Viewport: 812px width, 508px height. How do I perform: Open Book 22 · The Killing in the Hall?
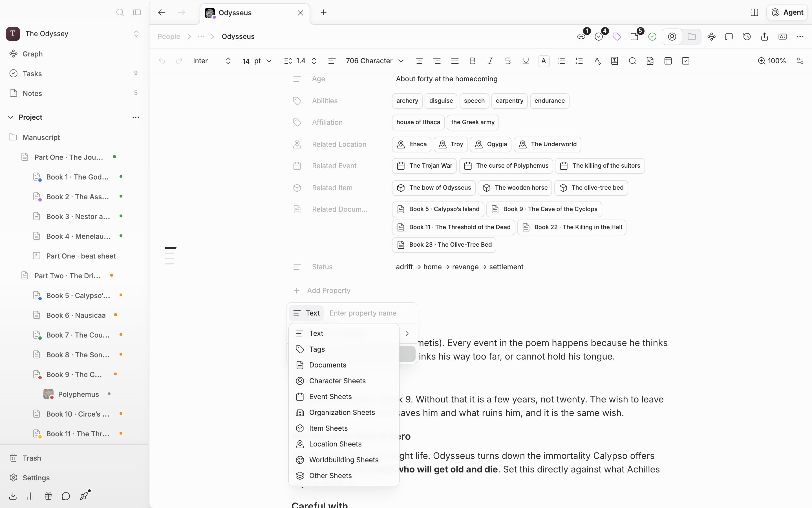pyautogui.click(x=572, y=227)
